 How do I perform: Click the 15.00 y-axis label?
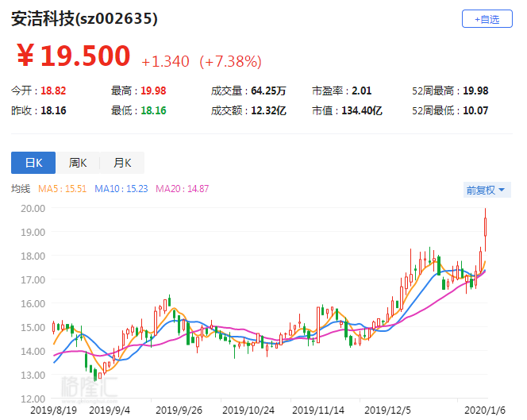pyautogui.click(x=33, y=328)
